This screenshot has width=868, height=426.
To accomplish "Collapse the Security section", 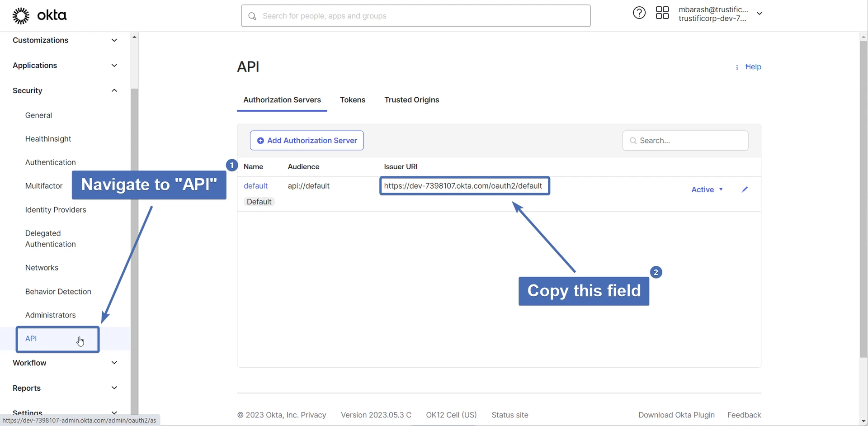I will coord(114,90).
